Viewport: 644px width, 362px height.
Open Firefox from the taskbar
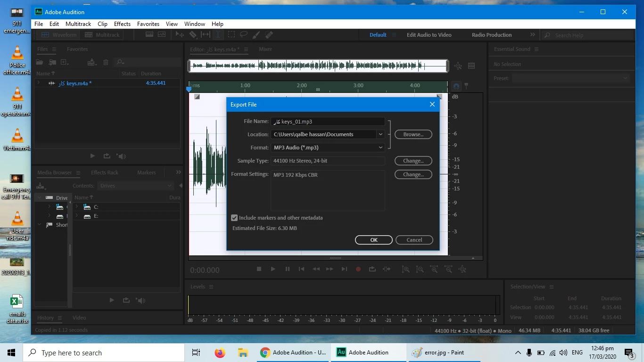(220, 353)
